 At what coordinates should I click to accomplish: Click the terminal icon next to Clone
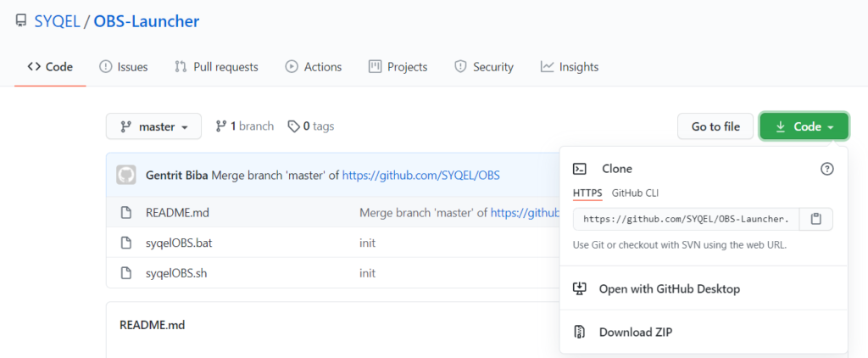click(580, 169)
